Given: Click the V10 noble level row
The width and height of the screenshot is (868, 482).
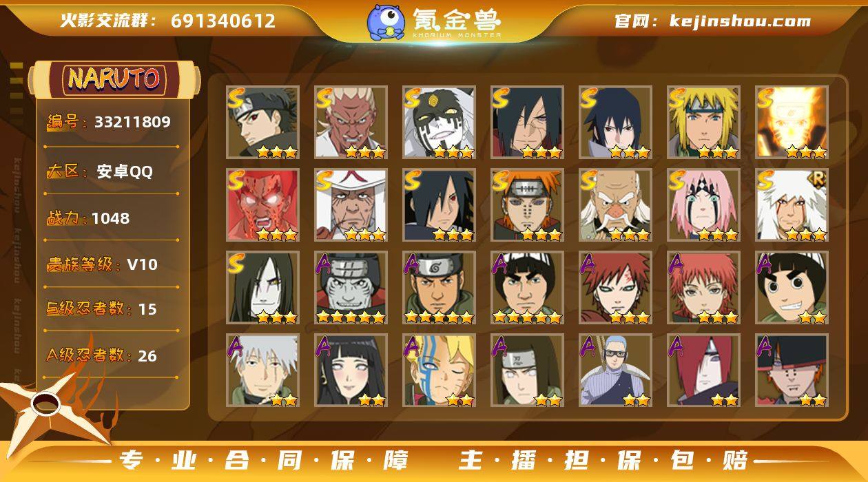Looking at the screenshot, I should [112, 264].
